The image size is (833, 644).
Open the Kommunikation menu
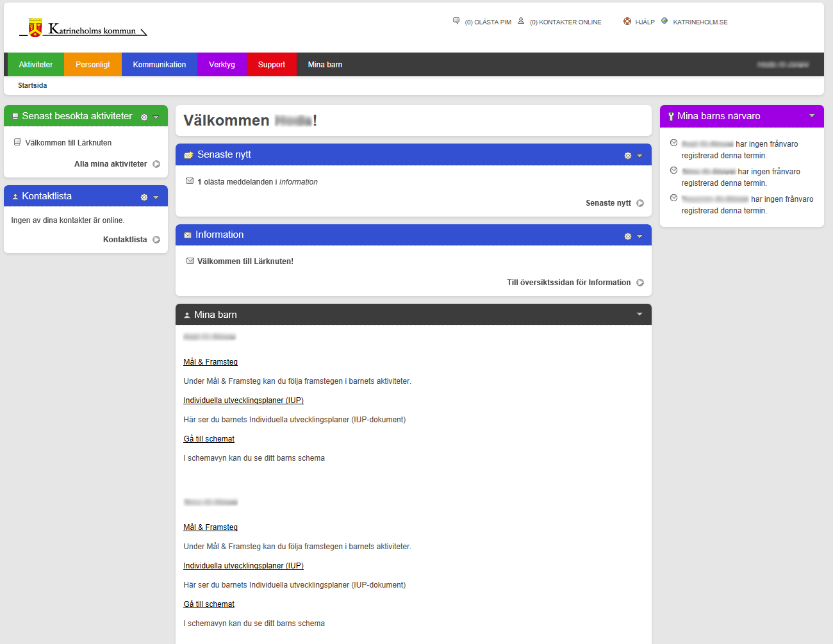click(x=160, y=65)
